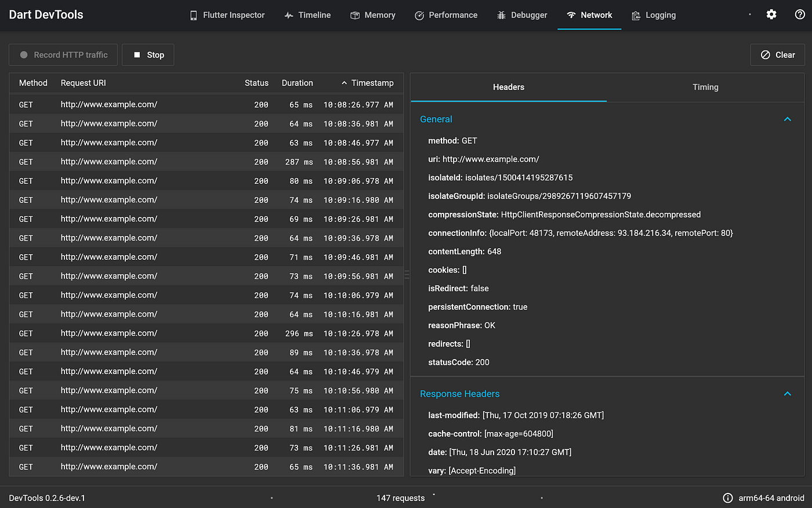Click the help question mark icon
812x508 pixels.
800,14
